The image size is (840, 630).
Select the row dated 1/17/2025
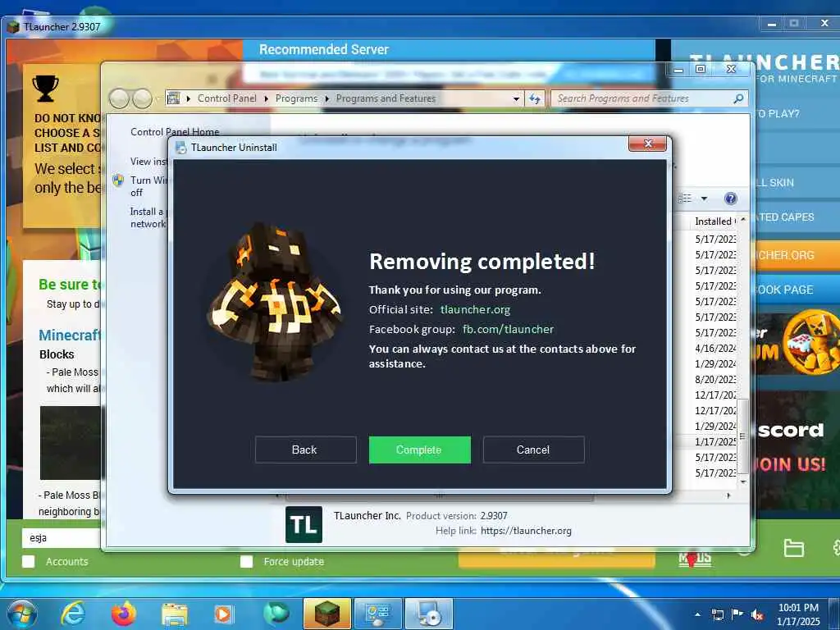click(x=715, y=442)
